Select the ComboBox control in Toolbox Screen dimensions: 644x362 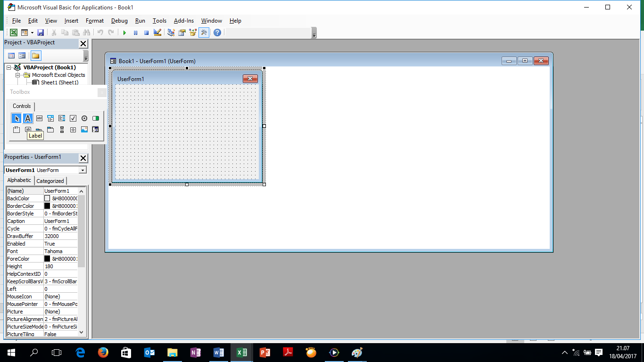pyautogui.click(x=50, y=118)
